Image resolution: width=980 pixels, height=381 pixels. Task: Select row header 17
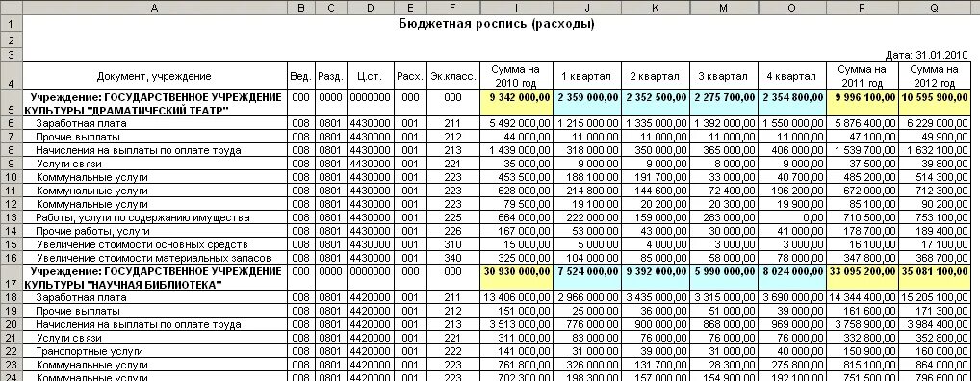coord(12,277)
